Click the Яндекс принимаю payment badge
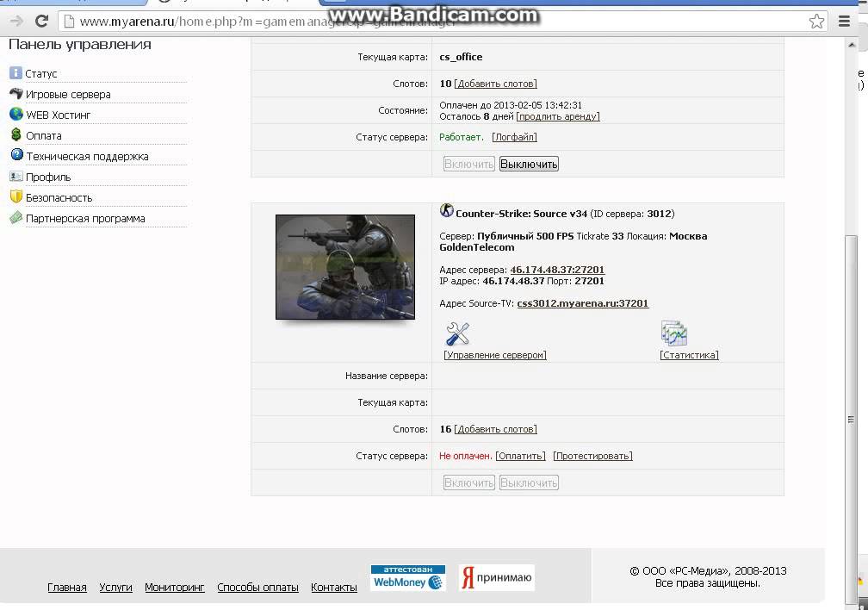 [497, 578]
